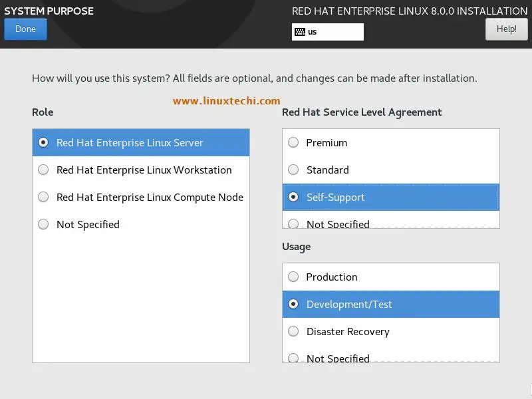Select Not Specified under Usage

tap(391, 358)
